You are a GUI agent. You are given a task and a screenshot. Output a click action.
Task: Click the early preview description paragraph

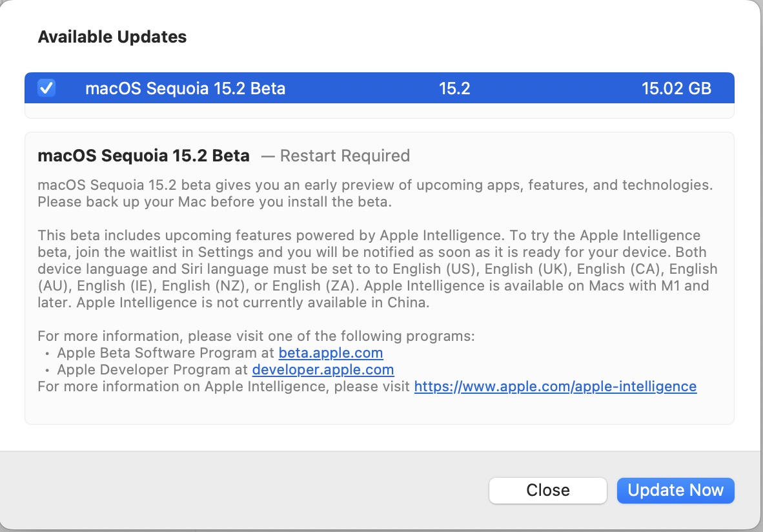point(374,193)
